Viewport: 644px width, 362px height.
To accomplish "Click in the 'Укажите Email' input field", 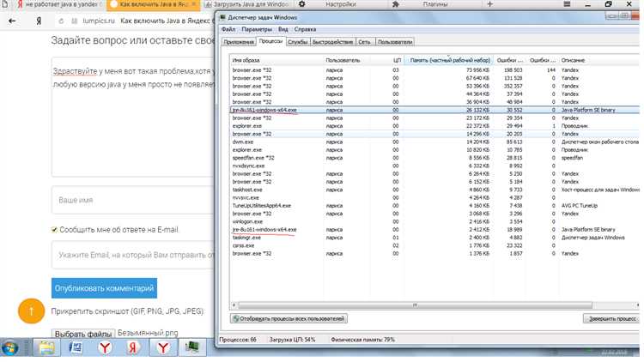I will click(x=132, y=255).
